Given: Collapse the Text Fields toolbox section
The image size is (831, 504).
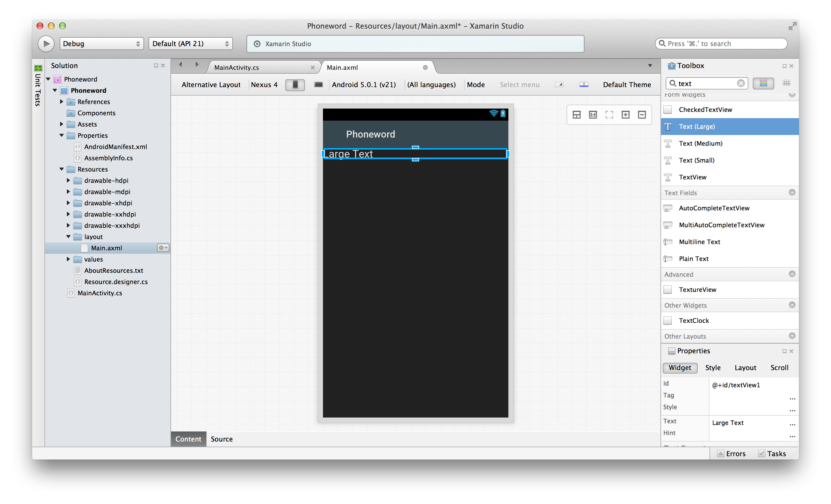Looking at the screenshot, I should tap(792, 192).
